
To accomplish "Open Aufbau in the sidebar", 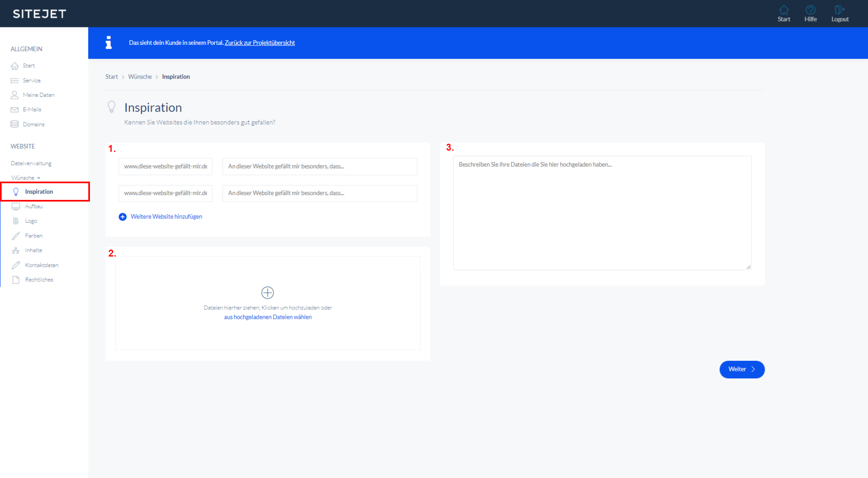I will point(34,206).
